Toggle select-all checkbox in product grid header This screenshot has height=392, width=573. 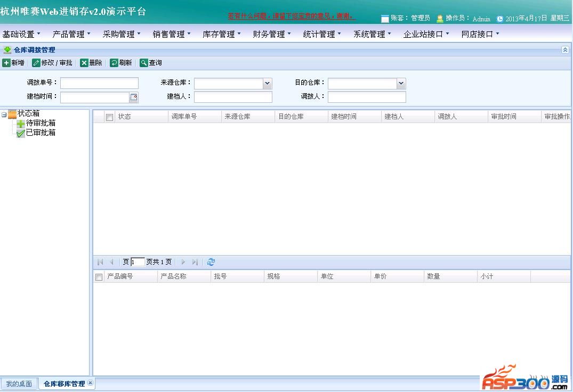tap(99, 277)
